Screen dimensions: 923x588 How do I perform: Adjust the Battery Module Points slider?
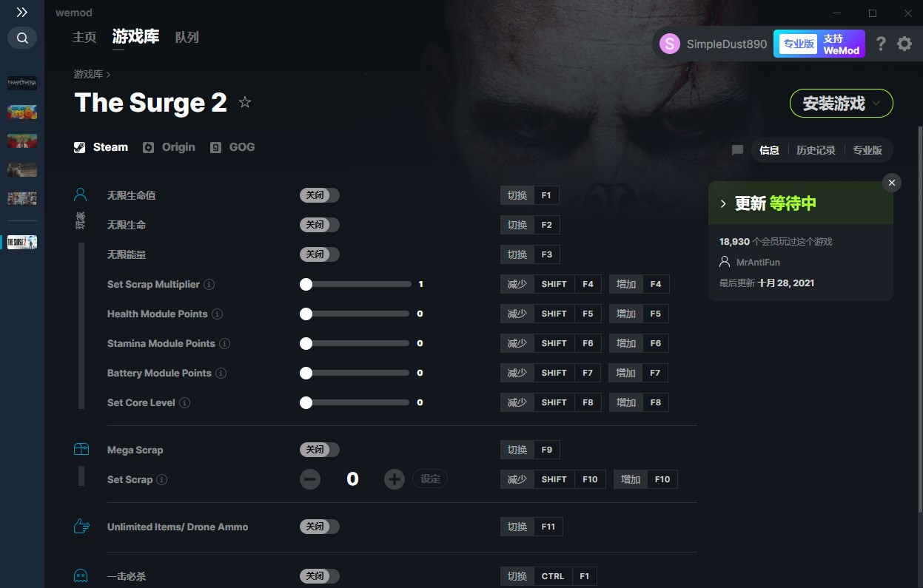click(x=355, y=373)
